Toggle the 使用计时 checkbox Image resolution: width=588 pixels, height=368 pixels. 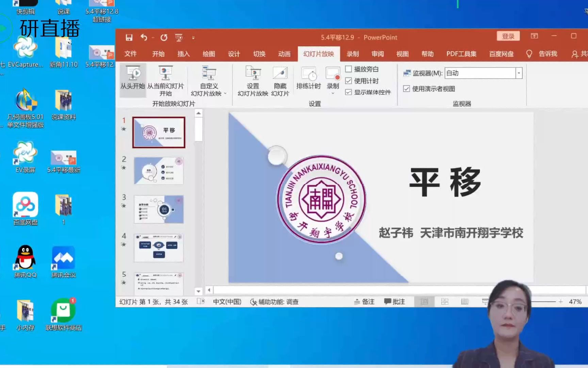coord(348,81)
